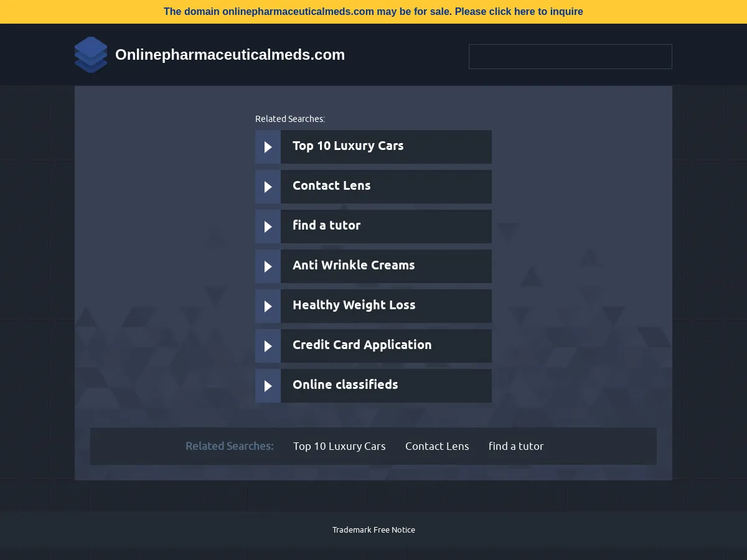
Task: Open Credit Card Application search link
Action: 362,345
